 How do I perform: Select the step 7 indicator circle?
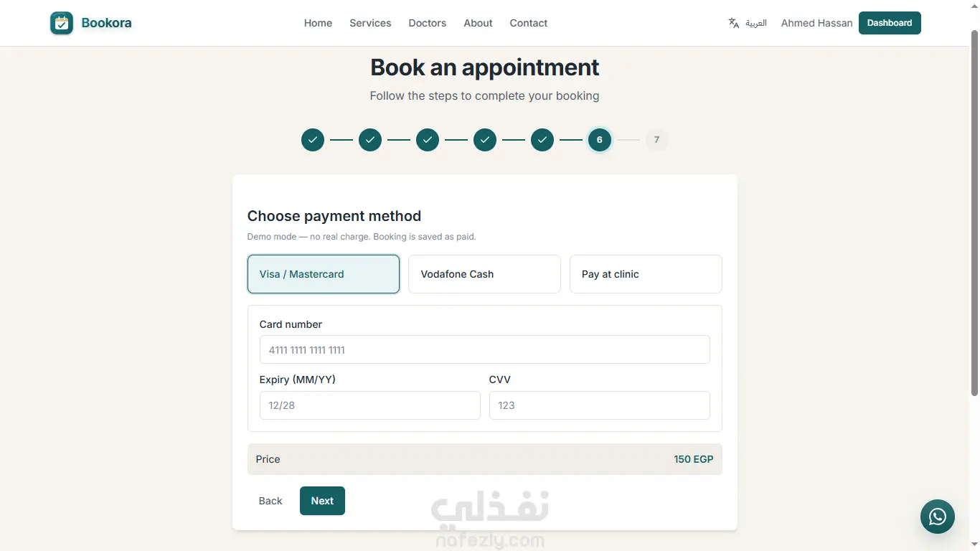(656, 140)
